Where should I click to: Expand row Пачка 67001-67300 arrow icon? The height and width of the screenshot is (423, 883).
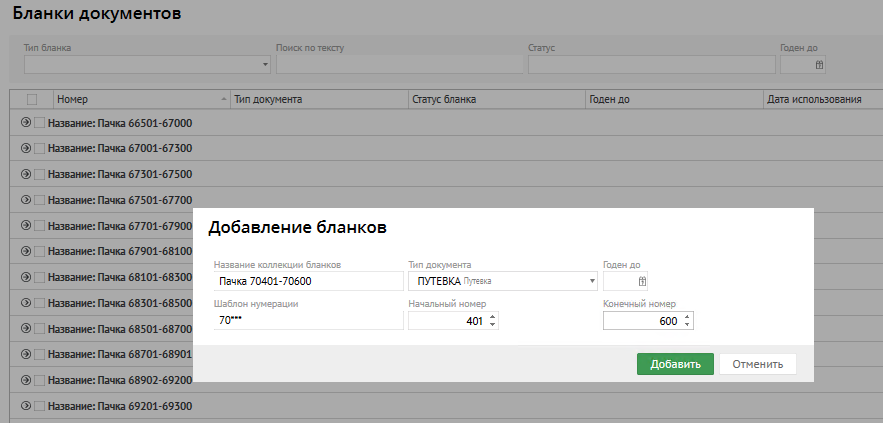(x=26, y=148)
